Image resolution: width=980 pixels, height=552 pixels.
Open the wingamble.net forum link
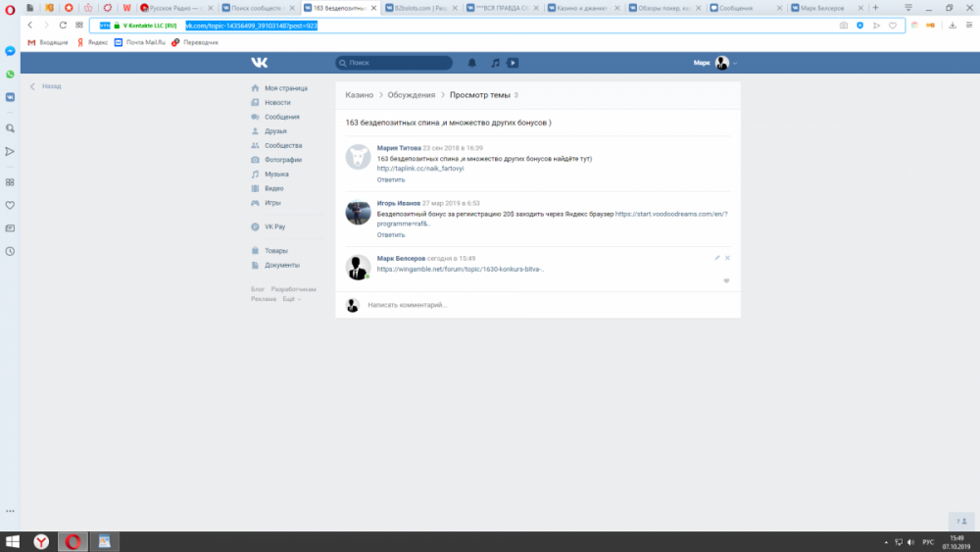click(x=461, y=270)
